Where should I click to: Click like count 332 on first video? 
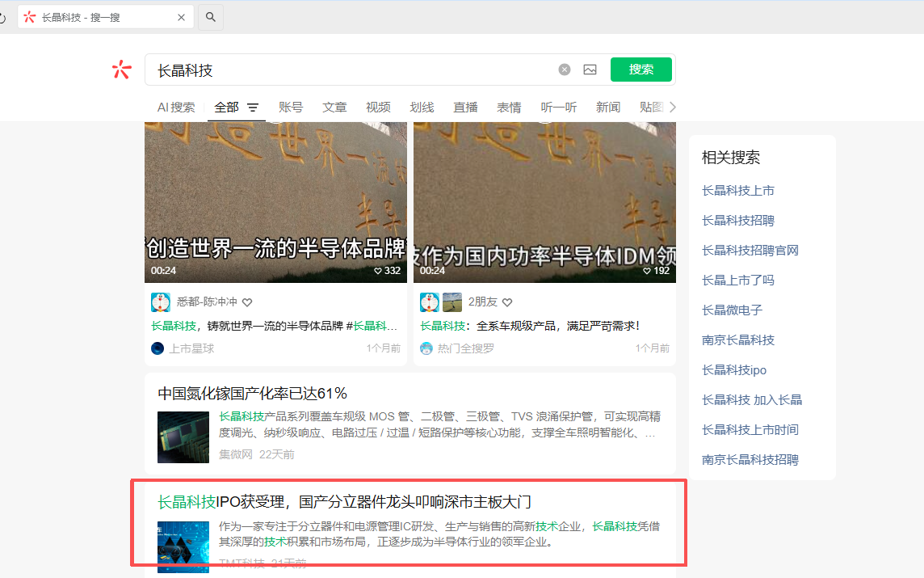[387, 271]
